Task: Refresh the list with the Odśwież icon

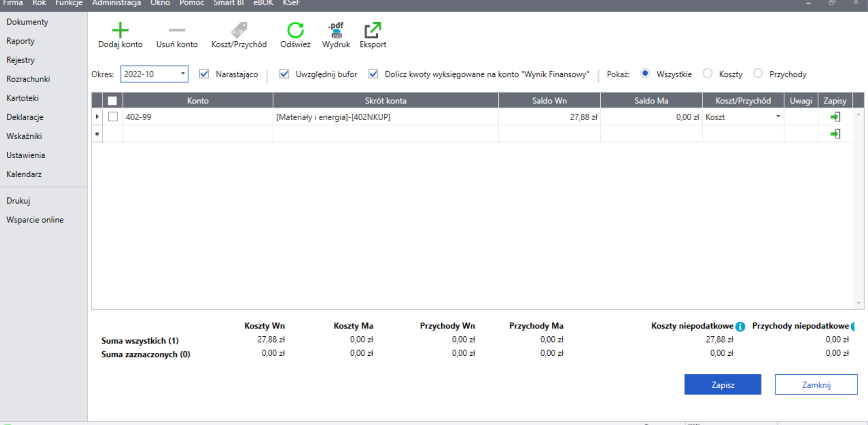Action: (295, 30)
